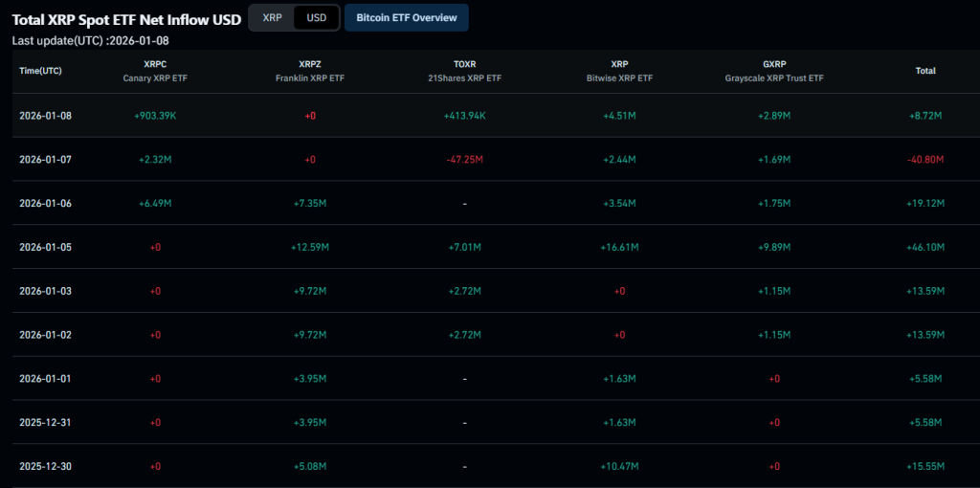Image resolution: width=980 pixels, height=488 pixels.
Task: Select the USD unit toggle
Action: 316,17
